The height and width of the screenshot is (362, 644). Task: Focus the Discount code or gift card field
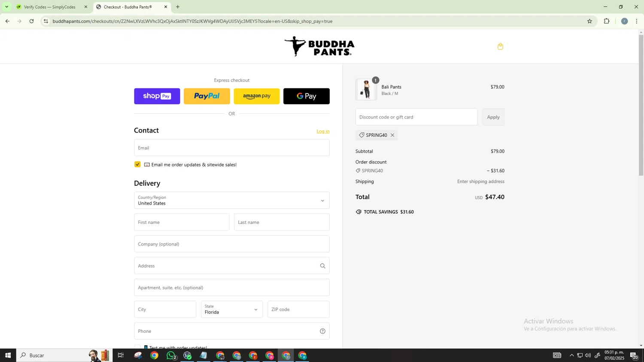[416, 117]
